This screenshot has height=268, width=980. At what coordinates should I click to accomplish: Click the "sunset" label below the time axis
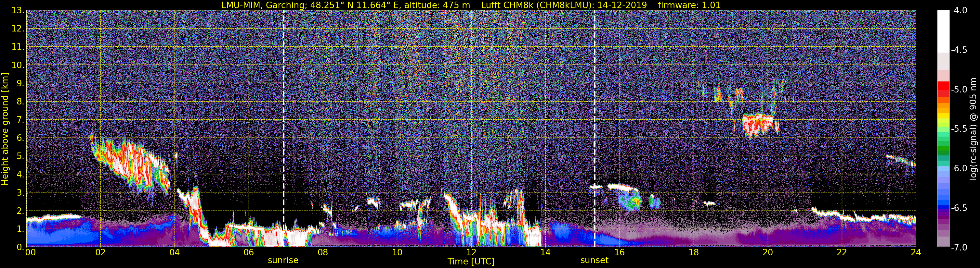click(594, 261)
